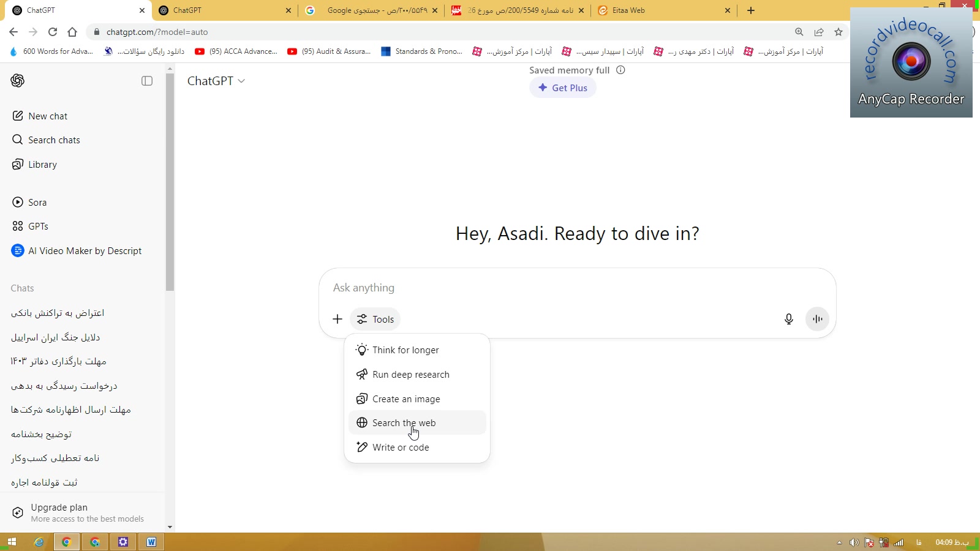Open chat 'توضیح بخشنامه'
The image size is (980, 551).
(x=41, y=434)
